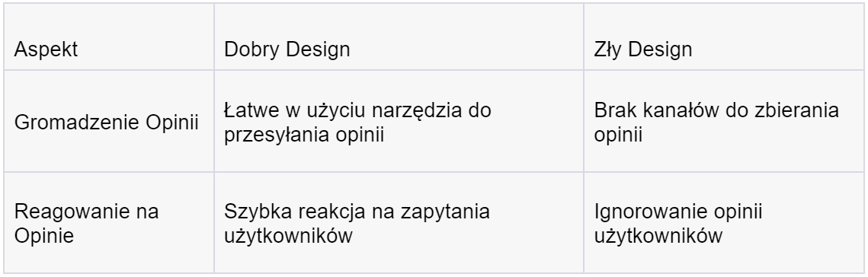Click the word narzędzia
The width and height of the screenshot is (868, 277).
[415, 111]
